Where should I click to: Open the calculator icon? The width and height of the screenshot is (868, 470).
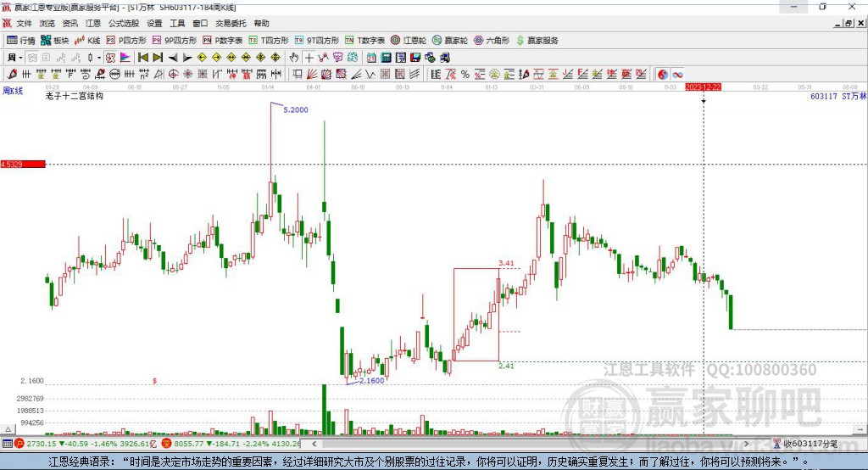pyautogui.click(x=386, y=58)
